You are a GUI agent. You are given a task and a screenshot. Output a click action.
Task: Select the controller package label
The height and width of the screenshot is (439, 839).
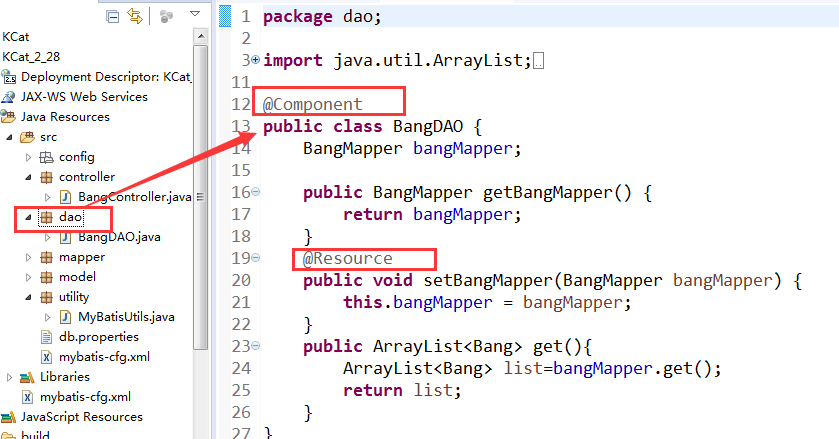87,177
